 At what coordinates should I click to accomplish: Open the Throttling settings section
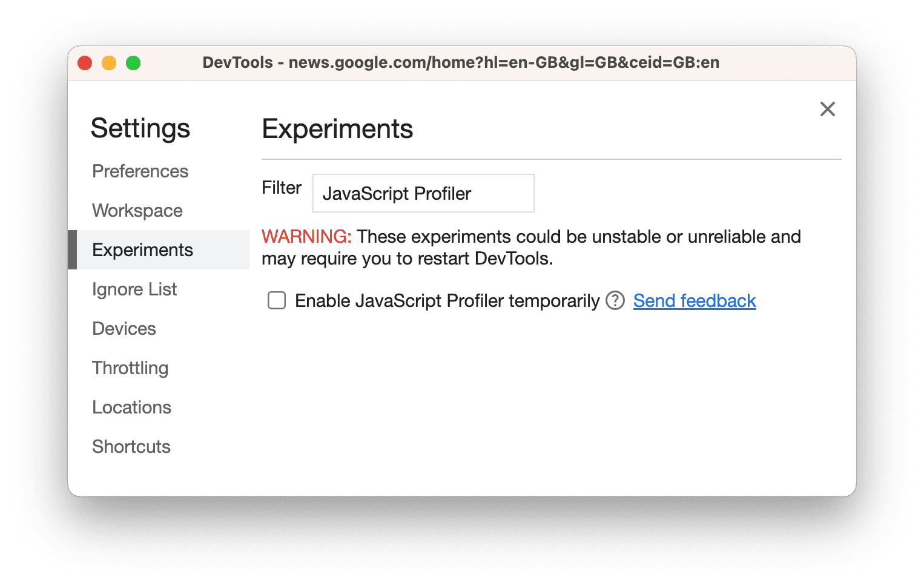tap(130, 368)
